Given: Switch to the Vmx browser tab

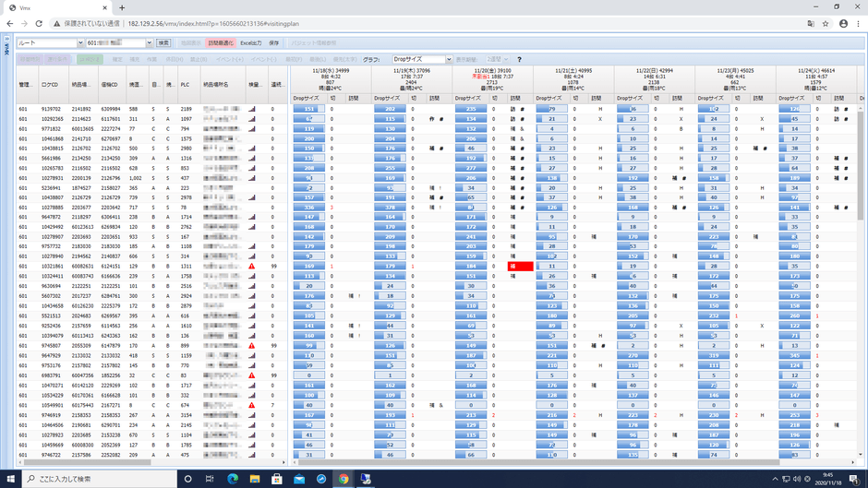Looking at the screenshot, I should 55,7.
